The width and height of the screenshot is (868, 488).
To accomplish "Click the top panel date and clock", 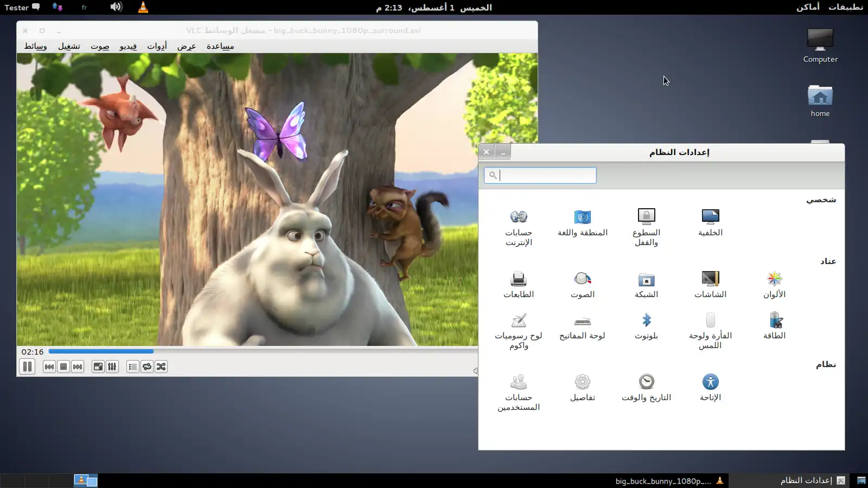I will [434, 7].
